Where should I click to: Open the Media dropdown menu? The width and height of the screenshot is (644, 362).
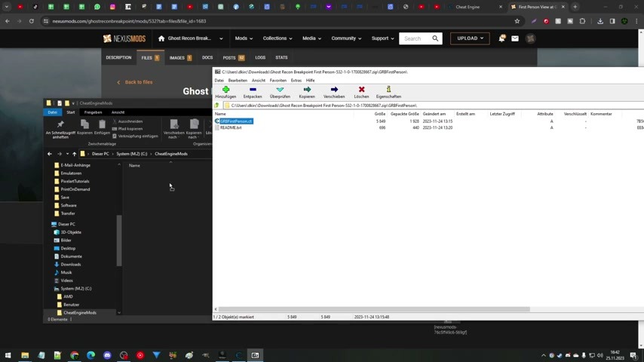(311, 38)
